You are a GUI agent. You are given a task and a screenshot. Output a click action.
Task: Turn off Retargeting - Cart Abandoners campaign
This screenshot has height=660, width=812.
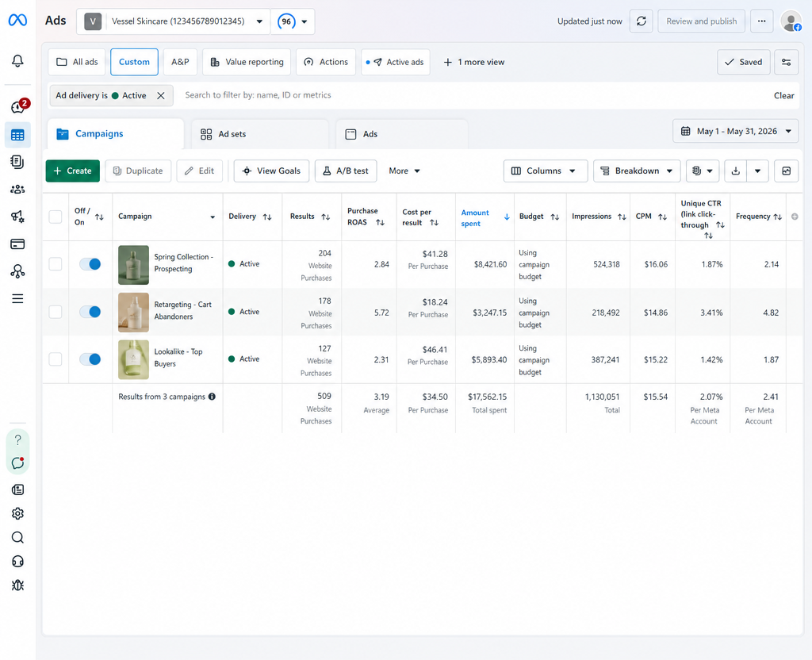click(90, 312)
